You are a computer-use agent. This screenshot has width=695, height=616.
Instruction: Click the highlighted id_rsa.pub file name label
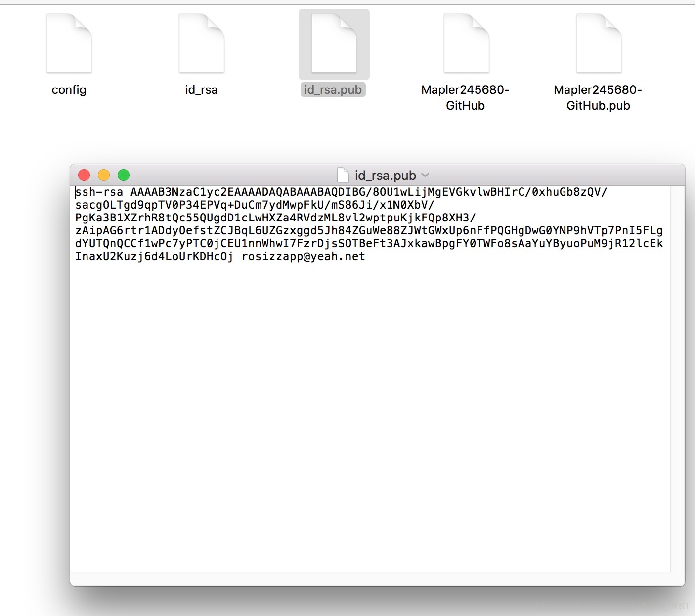point(333,89)
